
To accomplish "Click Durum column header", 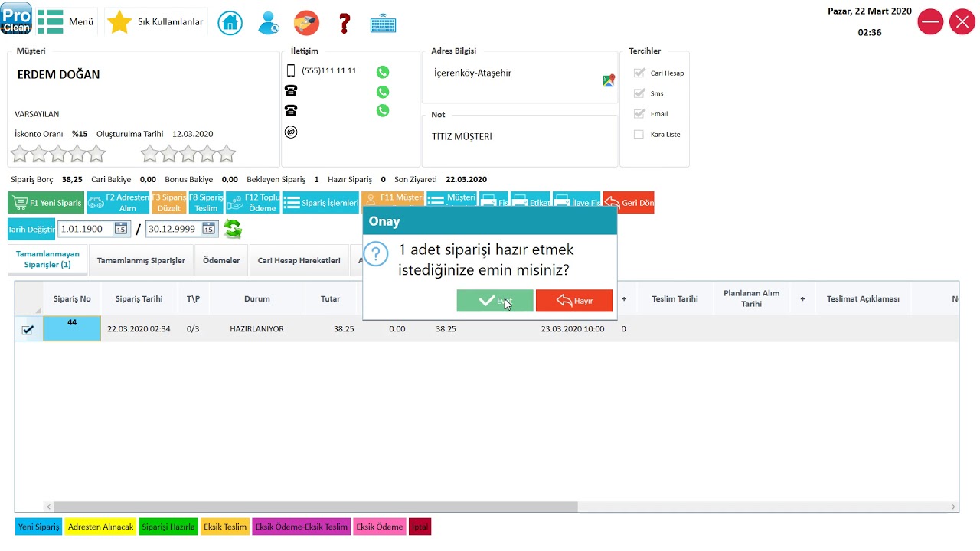I will point(256,298).
